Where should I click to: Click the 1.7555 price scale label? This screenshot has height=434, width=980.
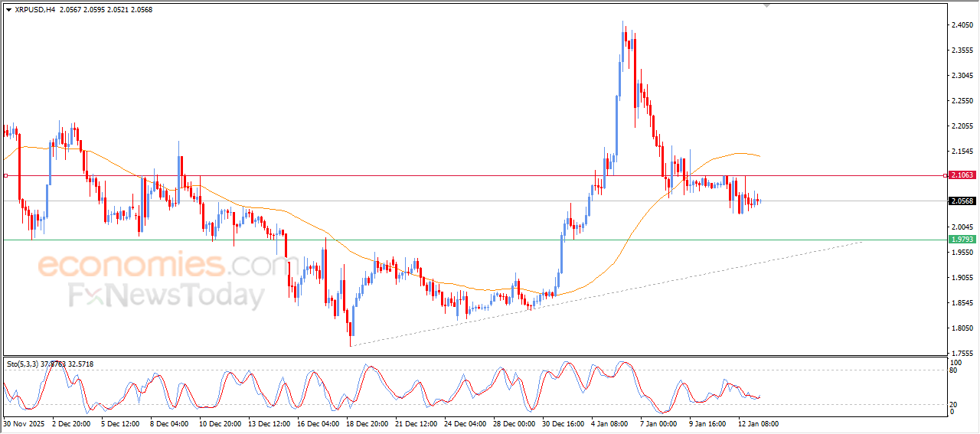point(962,354)
